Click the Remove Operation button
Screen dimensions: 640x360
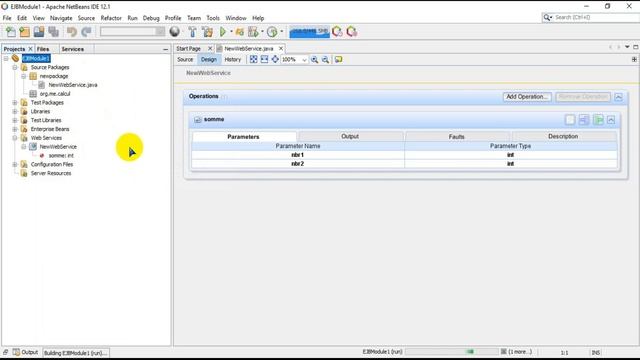coord(582,97)
